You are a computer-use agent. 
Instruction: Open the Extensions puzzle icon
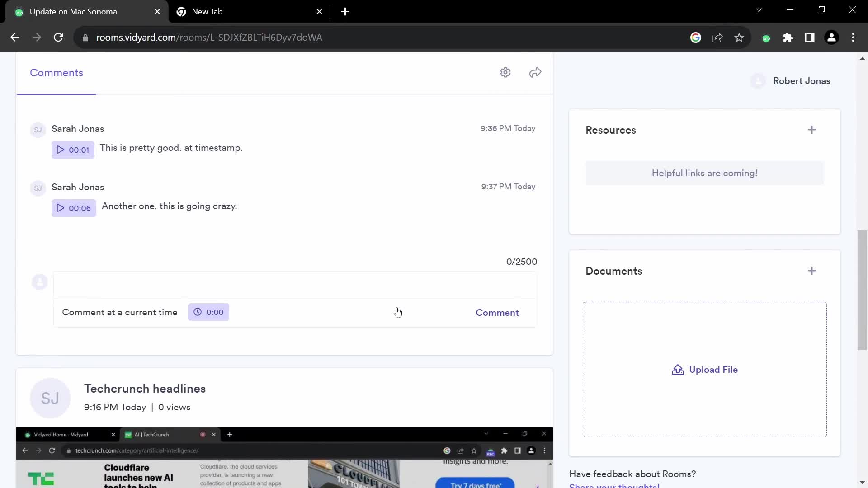coord(788,38)
